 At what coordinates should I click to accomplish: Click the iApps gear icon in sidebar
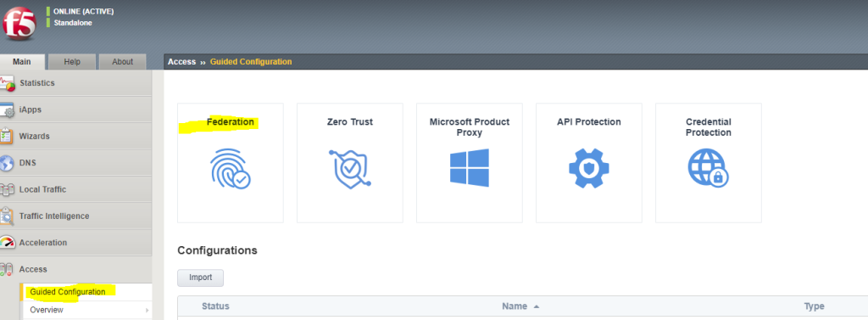[x=7, y=109]
